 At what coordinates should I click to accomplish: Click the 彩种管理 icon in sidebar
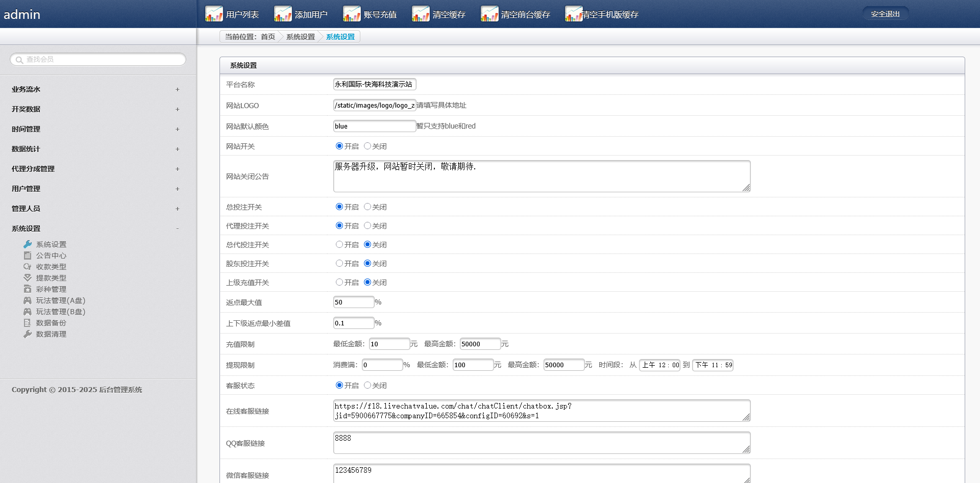coord(28,289)
